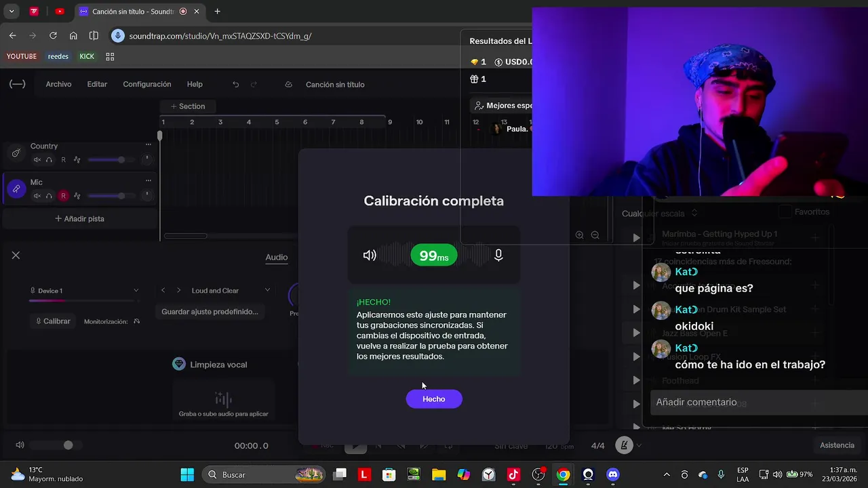Open the Help menu
This screenshot has width=868, height=488.
195,84
